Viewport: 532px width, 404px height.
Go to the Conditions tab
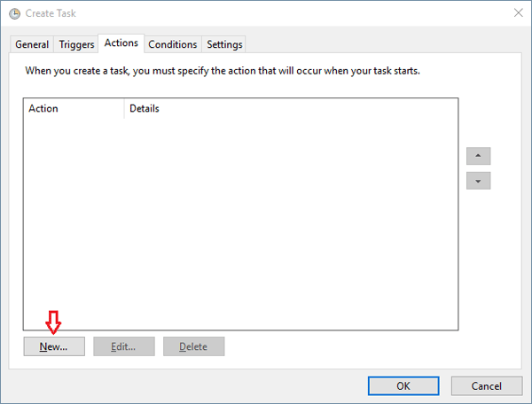click(172, 44)
